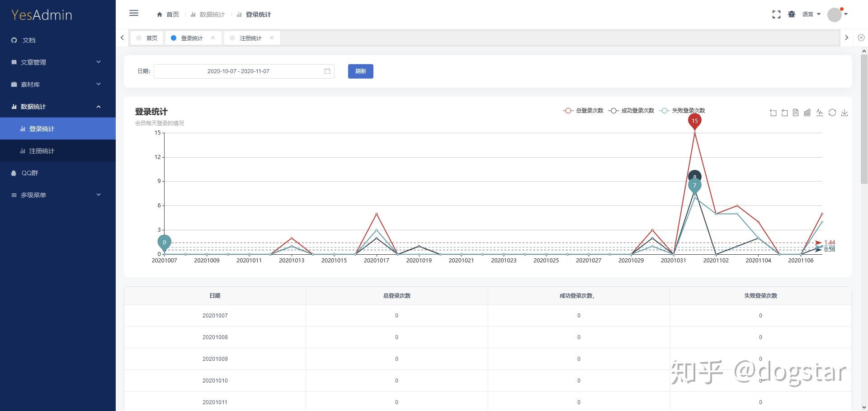The height and width of the screenshot is (411, 868).
Task: Click the table cell 20201008
Action: [x=215, y=337]
